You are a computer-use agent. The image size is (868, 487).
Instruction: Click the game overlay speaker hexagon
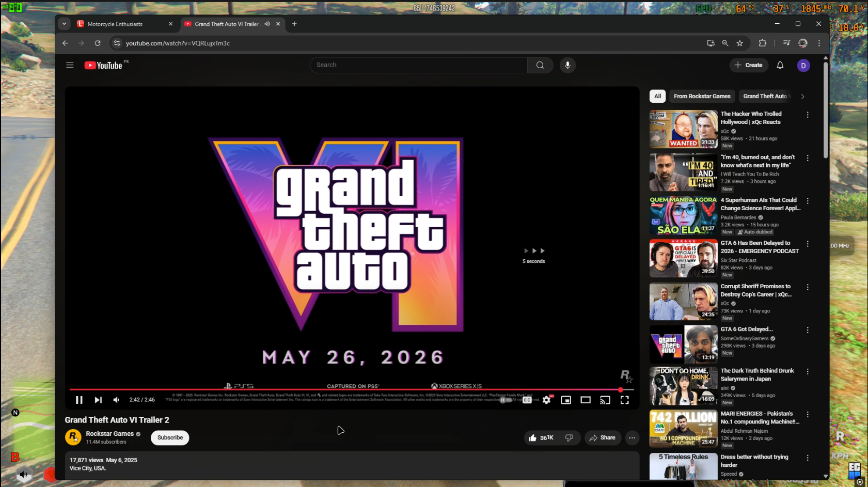pyautogui.click(x=24, y=474)
